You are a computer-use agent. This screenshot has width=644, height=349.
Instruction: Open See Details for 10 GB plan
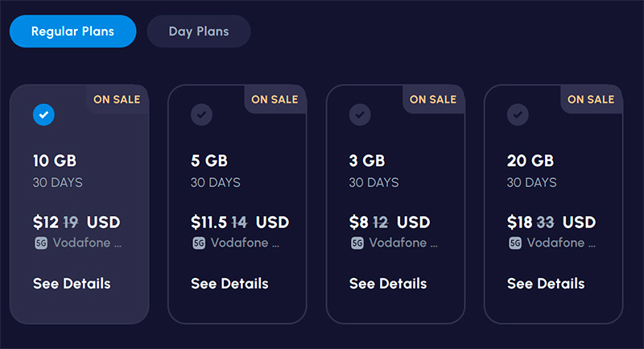pyautogui.click(x=72, y=284)
